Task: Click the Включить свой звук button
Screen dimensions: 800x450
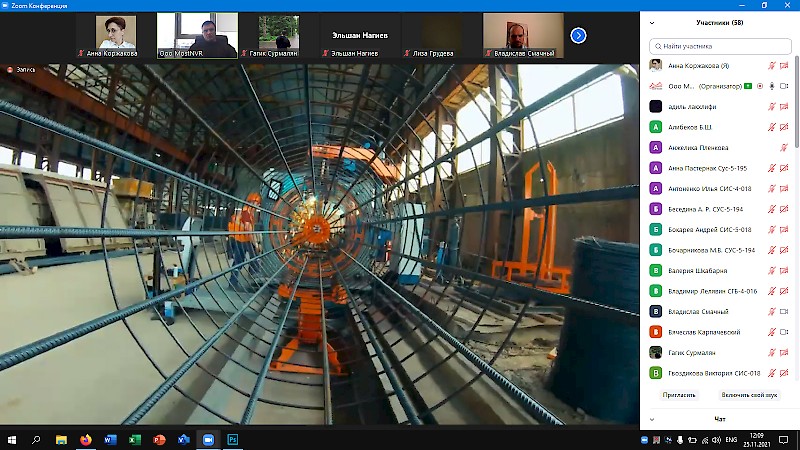Action: 749,395
